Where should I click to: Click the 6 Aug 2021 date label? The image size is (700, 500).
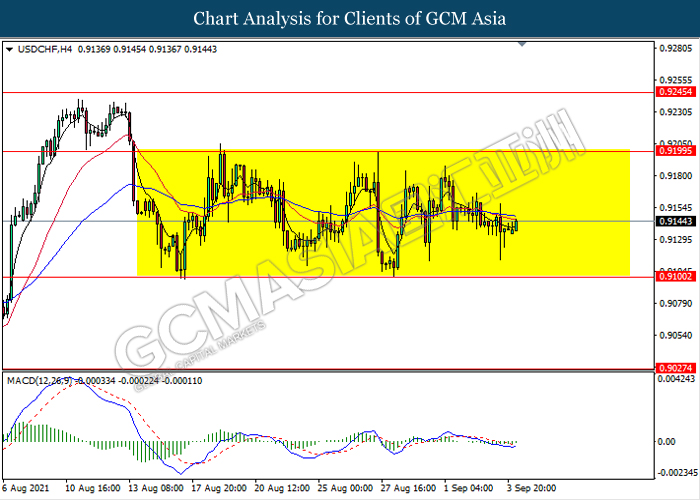coord(26,488)
